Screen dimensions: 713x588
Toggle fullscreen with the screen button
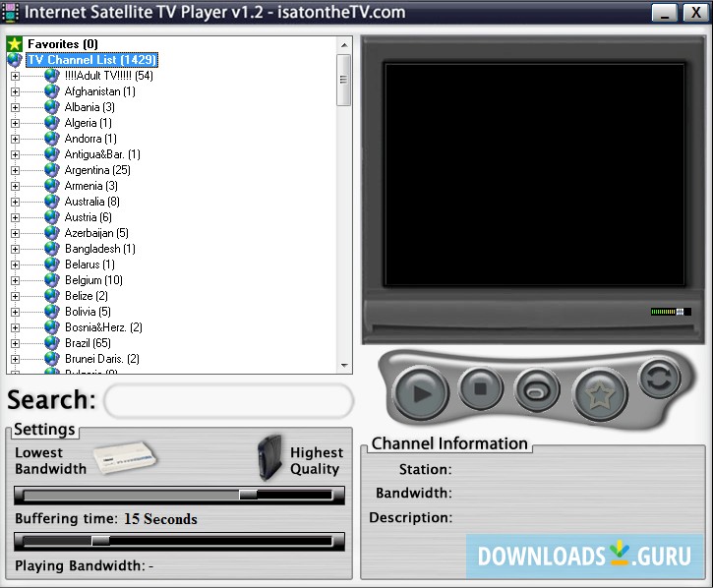click(x=537, y=390)
